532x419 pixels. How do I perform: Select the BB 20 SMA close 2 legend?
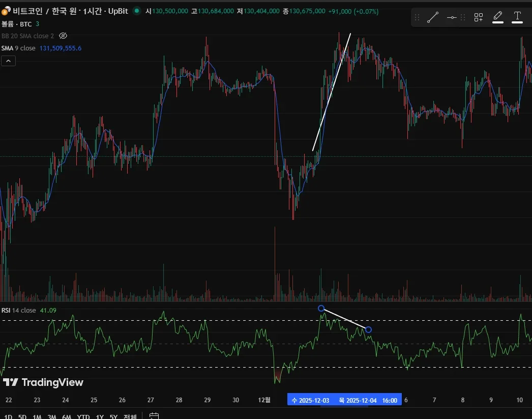pos(27,36)
